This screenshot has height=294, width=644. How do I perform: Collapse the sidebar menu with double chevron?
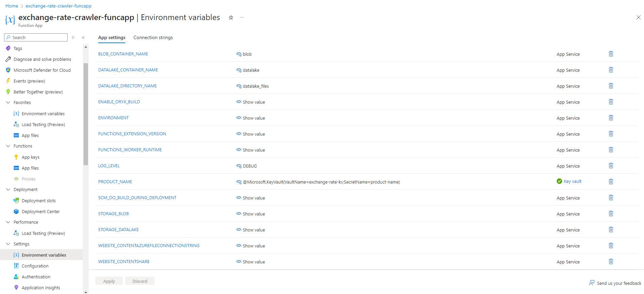83,37
